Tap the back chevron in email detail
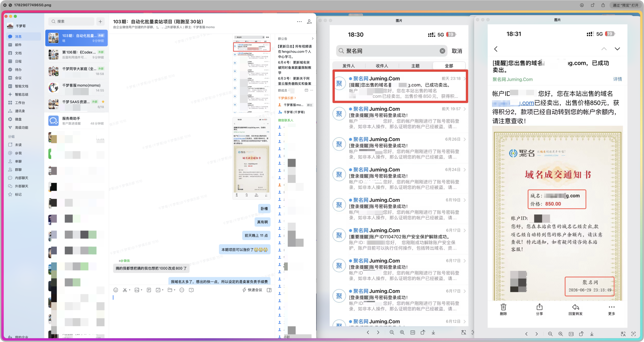This screenshot has width=644, height=342. (x=496, y=49)
